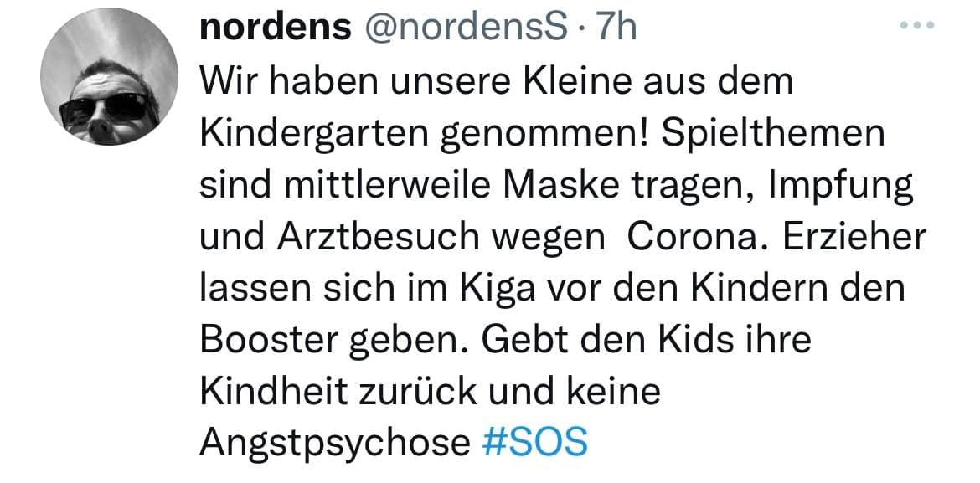Click the sunglasses in the profile photo

point(111,107)
